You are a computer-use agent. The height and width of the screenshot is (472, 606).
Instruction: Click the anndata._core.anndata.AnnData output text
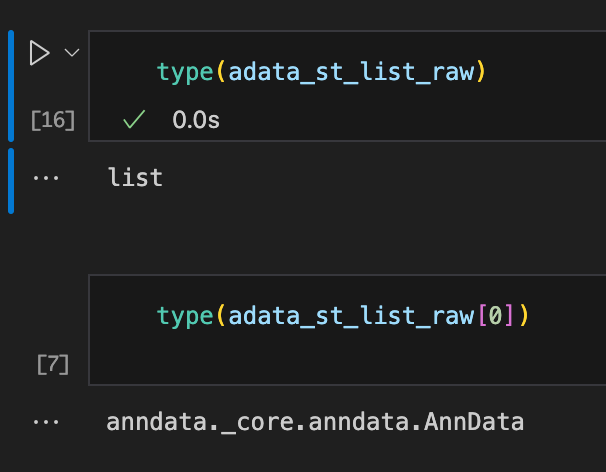point(315,422)
